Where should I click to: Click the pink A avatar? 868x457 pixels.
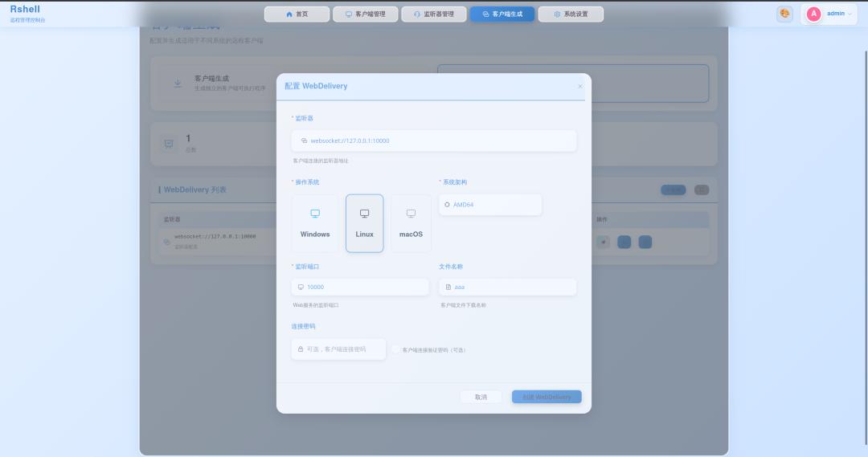[813, 14]
